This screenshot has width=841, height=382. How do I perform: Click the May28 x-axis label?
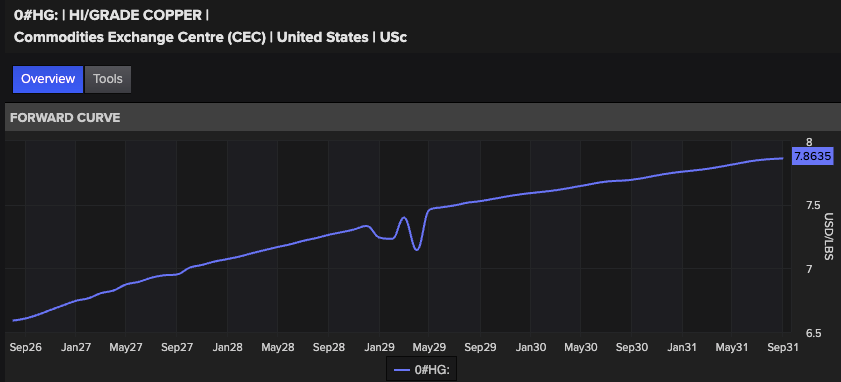(278, 348)
